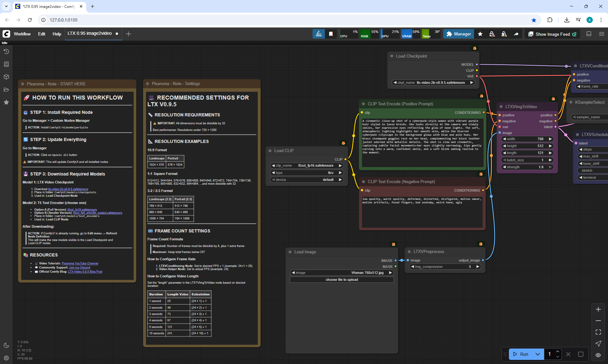Toggle the bottom panel icon
This screenshot has width=608, height=364.
tap(589, 34)
